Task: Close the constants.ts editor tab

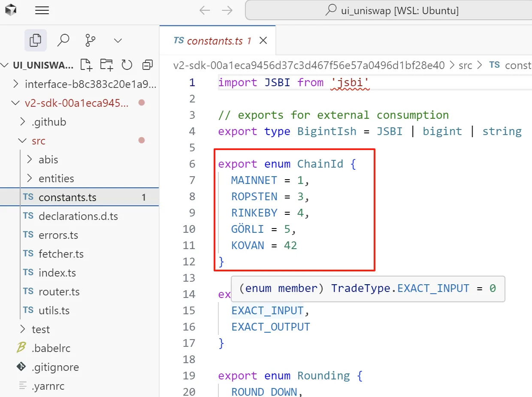Action: point(263,40)
